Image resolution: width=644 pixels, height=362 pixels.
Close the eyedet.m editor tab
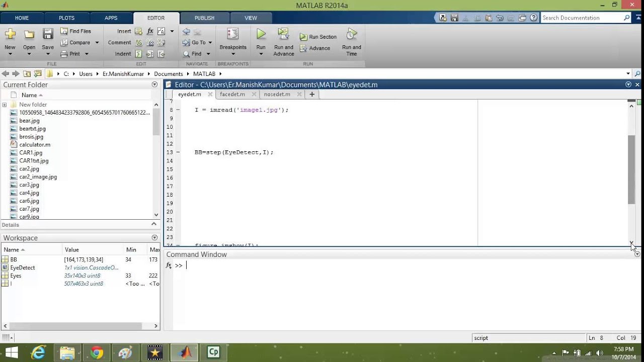click(x=210, y=94)
